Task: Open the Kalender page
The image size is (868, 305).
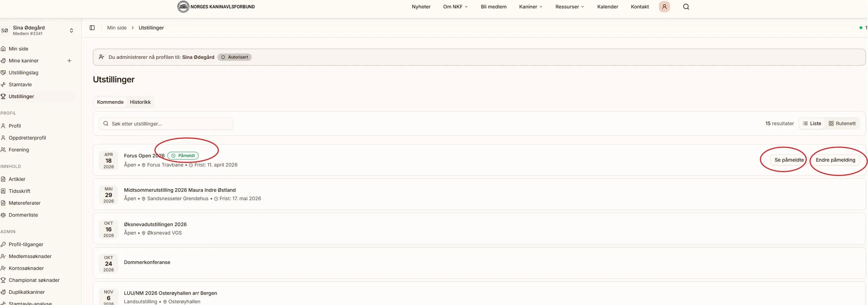Action: coord(608,7)
